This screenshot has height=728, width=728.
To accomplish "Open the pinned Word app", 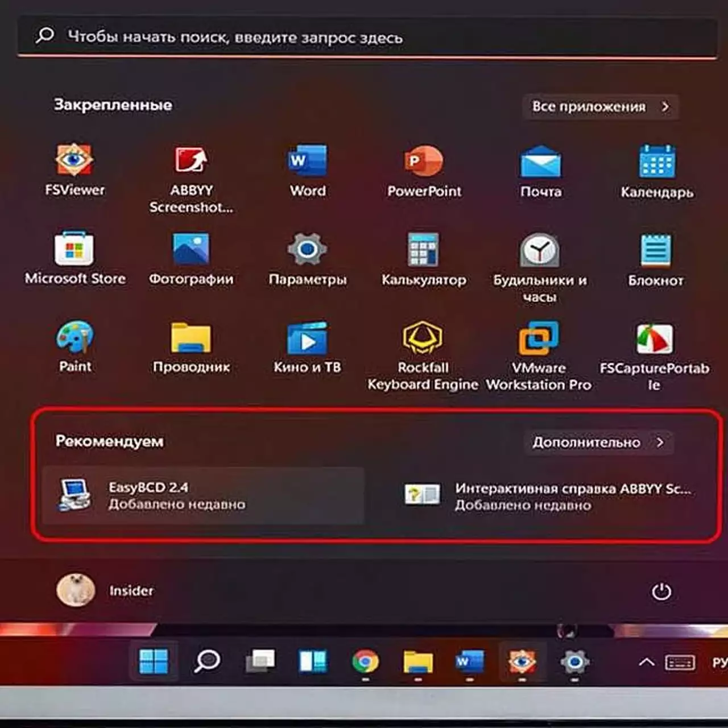I will click(x=308, y=171).
